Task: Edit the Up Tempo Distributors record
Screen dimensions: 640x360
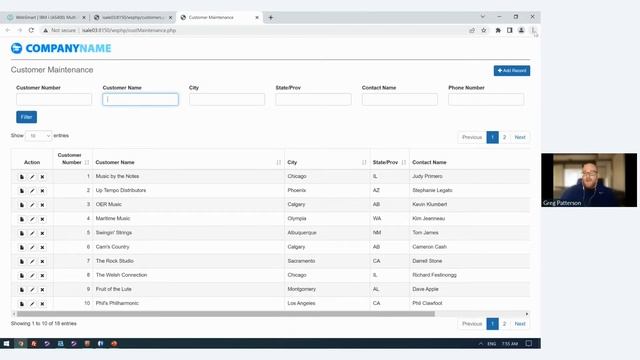Action: tap(32, 191)
